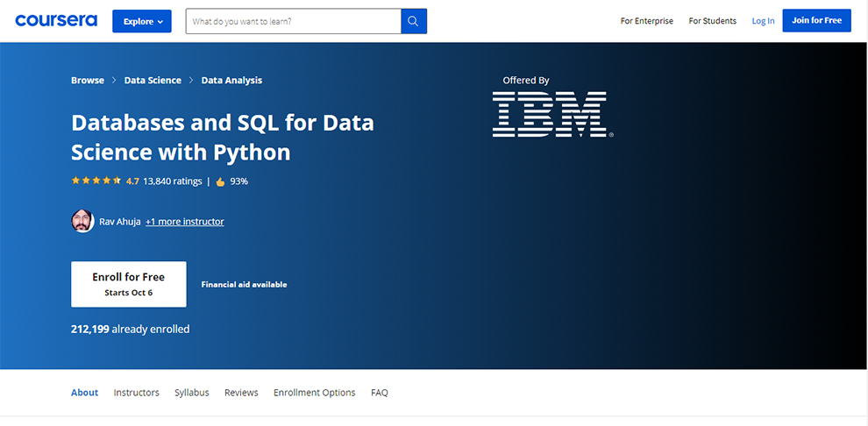Switch to the Enrollment Options tab
This screenshot has height=426, width=868.
coord(315,393)
